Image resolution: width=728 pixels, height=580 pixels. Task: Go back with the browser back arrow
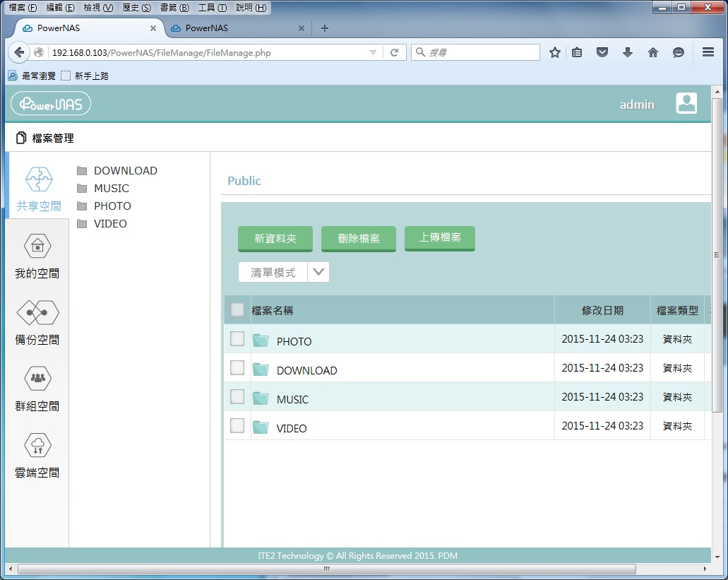pyautogui.click(x=19, y=52)
